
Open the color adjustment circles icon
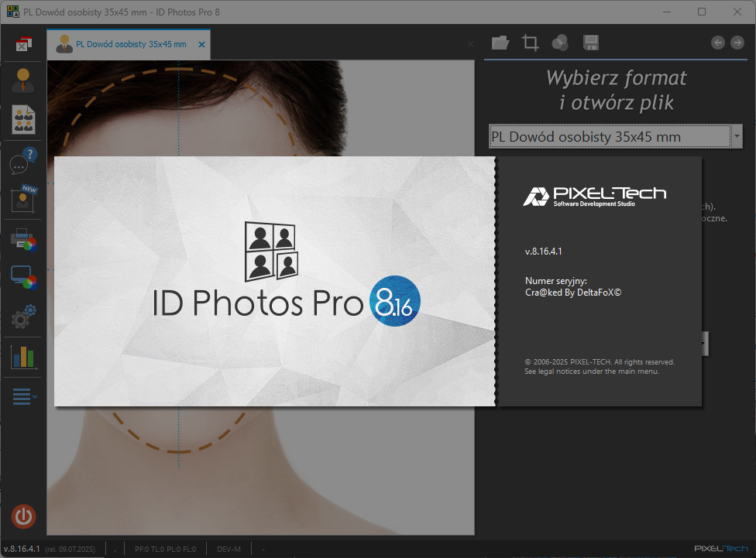click(x=560, y=43)
